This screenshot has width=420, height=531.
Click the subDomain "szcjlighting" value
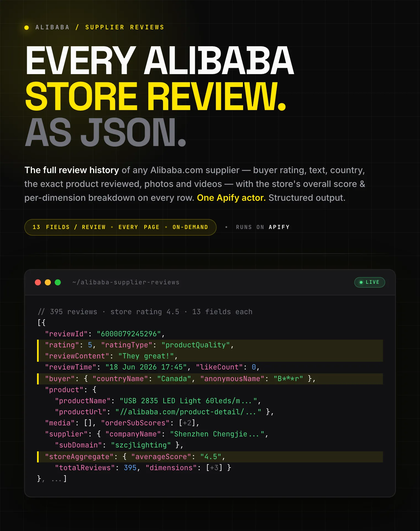click(141, 445)
